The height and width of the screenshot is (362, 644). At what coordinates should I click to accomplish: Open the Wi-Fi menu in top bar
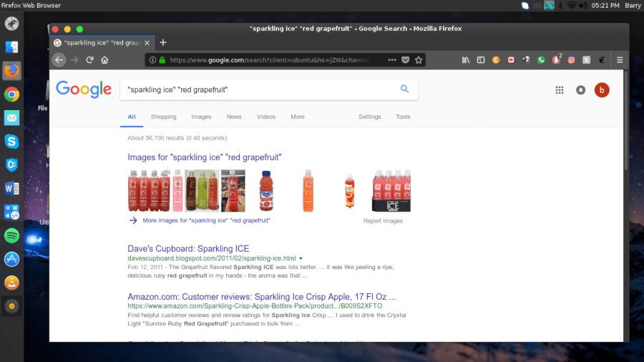click(571, 5)
